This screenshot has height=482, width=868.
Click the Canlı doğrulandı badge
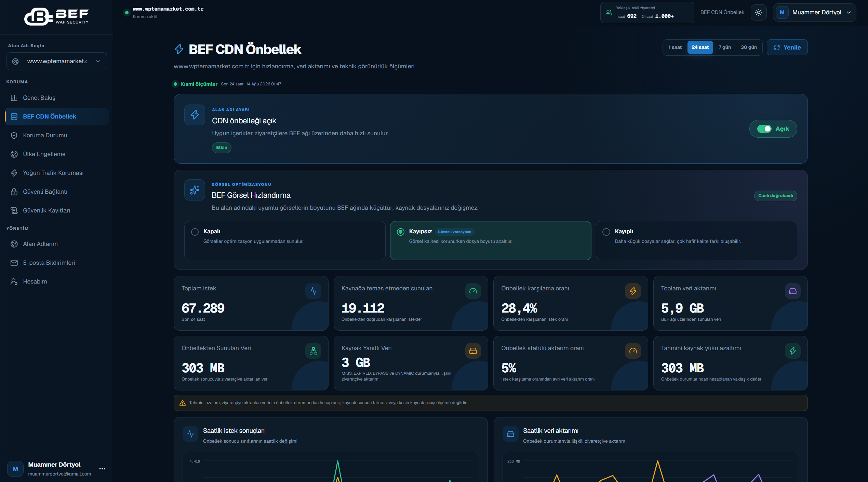775,196
